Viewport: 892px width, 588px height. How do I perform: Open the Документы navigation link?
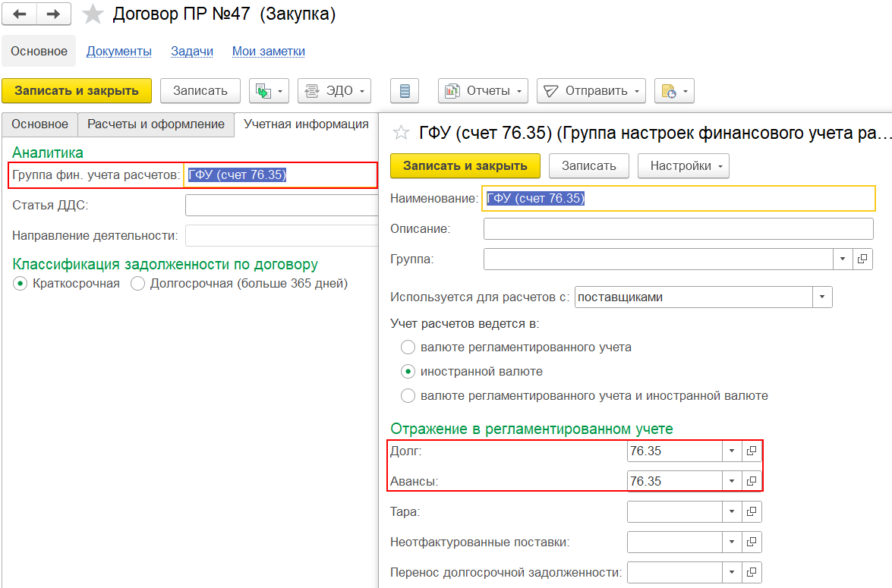click(119, 51)
